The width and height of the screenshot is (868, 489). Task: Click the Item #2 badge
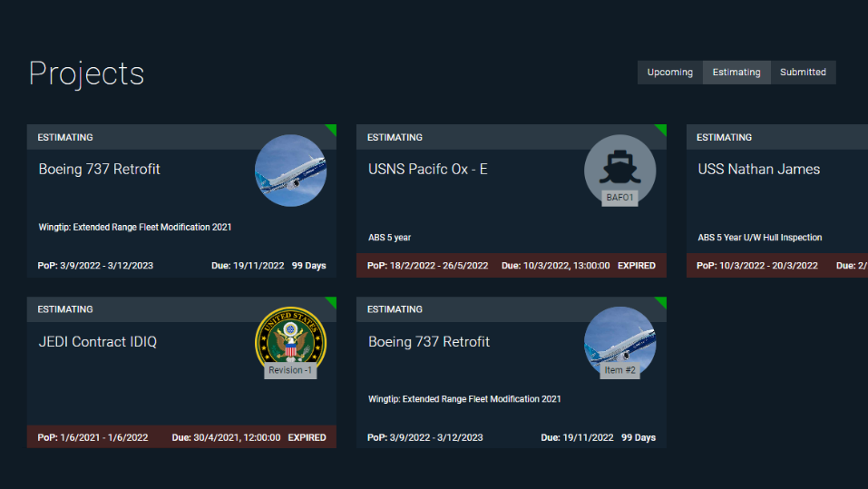619,370
